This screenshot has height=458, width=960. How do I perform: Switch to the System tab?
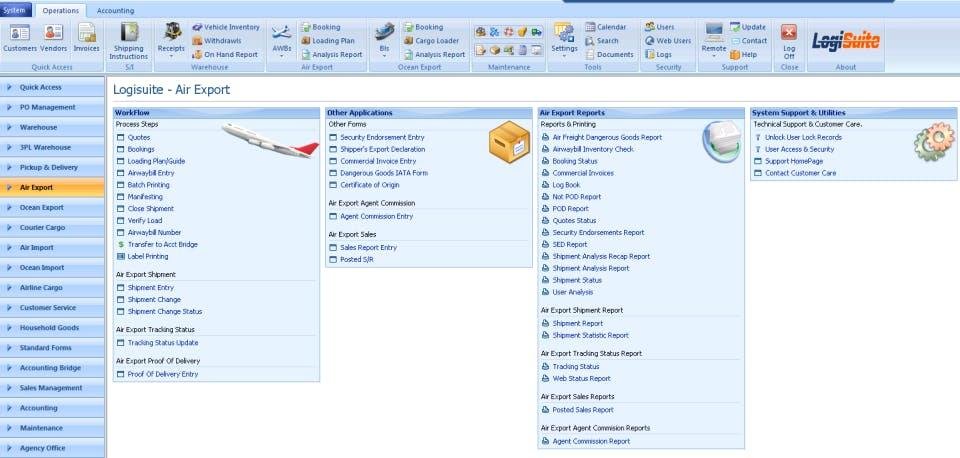[x=15, y=10]
